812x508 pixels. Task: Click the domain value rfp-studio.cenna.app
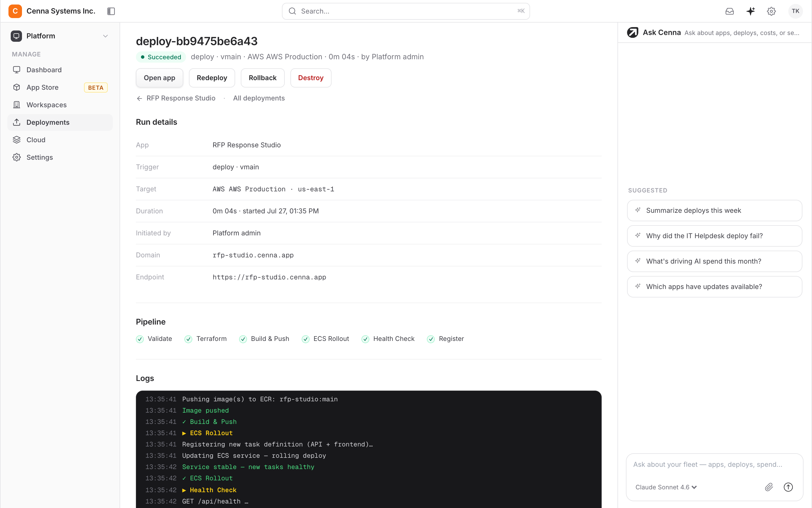click(x=253, y=255)
